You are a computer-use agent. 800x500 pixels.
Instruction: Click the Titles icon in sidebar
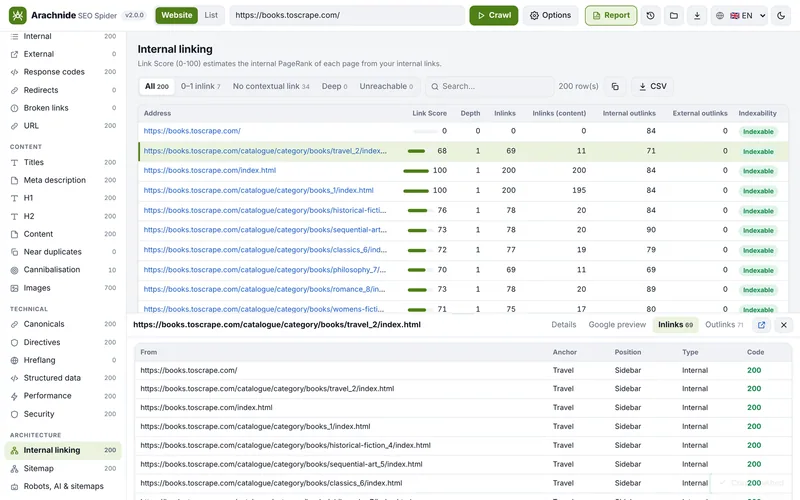(14, 162)
